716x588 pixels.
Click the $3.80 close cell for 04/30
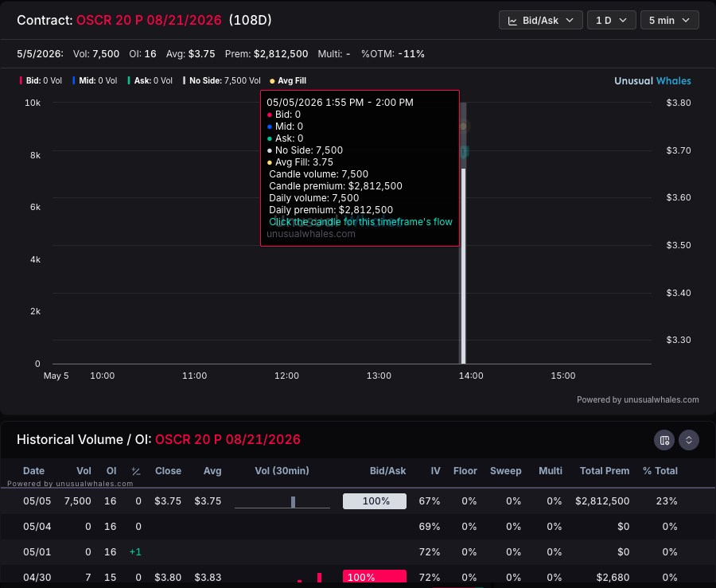click(168, 578)
